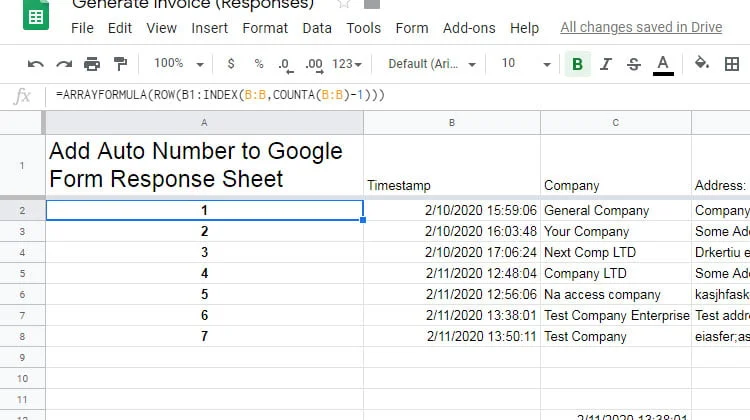
Task: Select the row 5 header
Action: (22, 274)
